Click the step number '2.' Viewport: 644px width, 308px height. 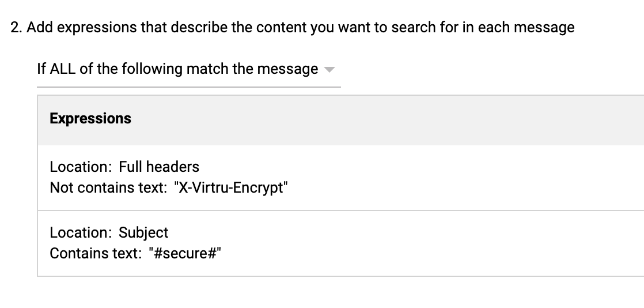point(17,28)
